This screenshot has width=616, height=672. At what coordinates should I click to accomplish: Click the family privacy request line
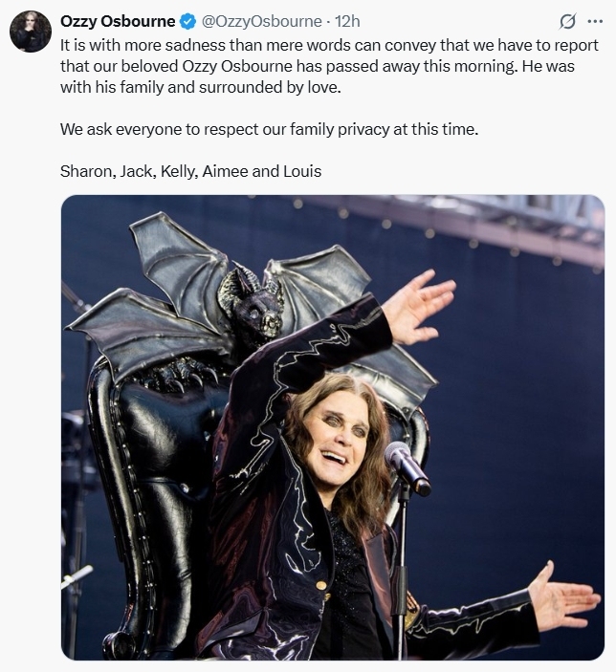pos(269,129)
